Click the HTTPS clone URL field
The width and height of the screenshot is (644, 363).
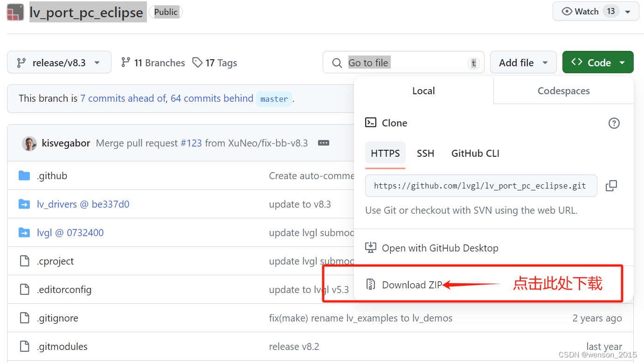tap(481, 186)
